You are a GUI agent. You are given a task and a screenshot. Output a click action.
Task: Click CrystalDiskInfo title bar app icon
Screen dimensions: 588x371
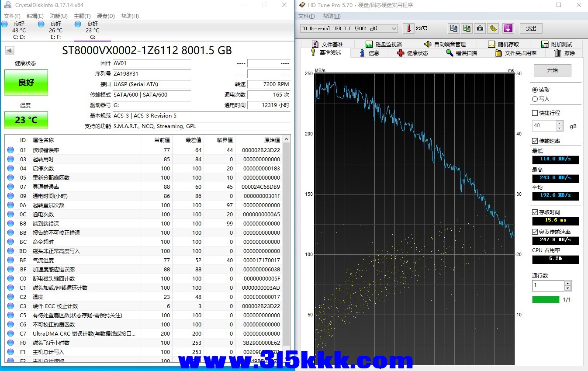(8, 5)
